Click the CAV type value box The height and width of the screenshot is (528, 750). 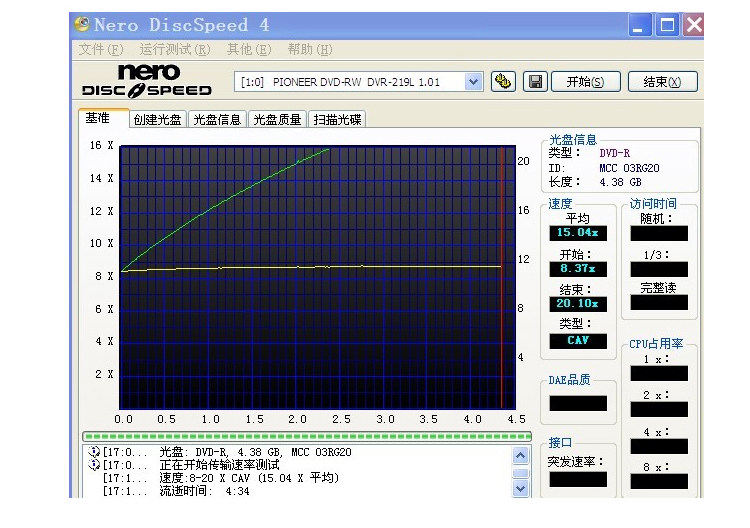[578, 341]
